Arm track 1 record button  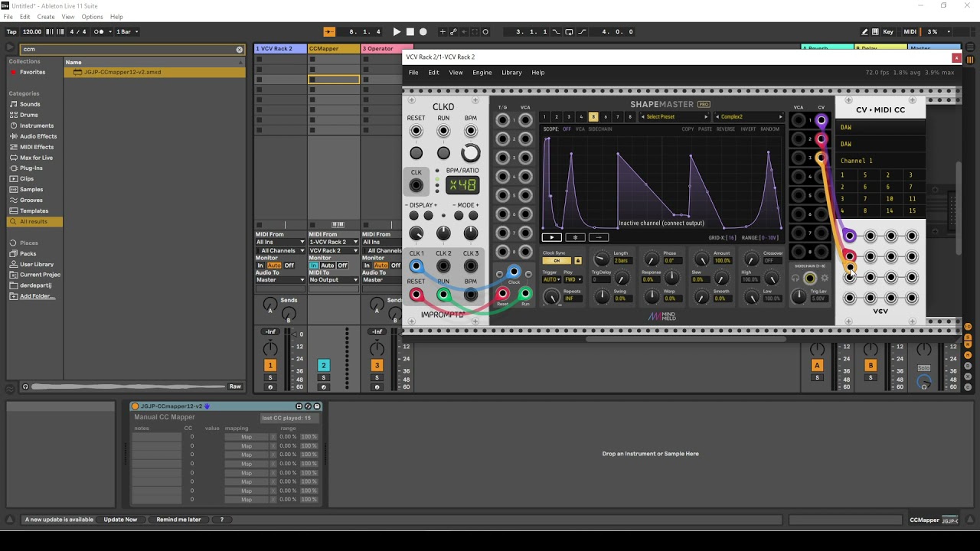pyautogui.click(x=270, y=387)
